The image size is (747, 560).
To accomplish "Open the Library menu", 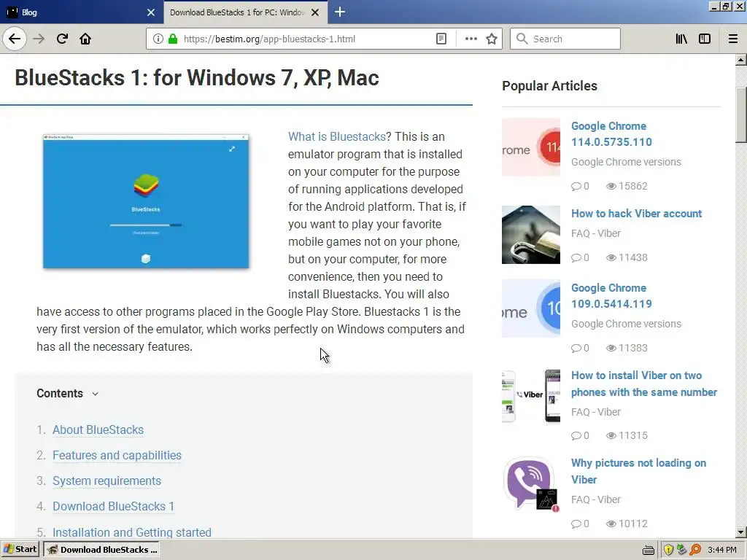I will (681, 39).
